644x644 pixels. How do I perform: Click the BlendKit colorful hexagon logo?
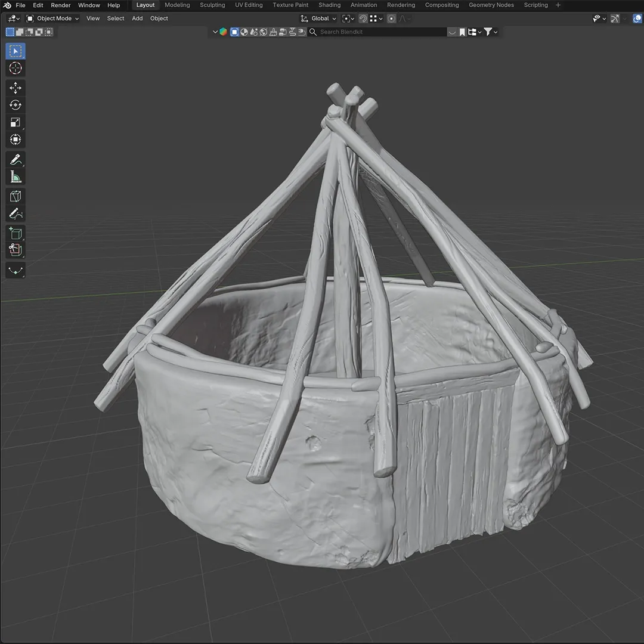click(223, 32)
